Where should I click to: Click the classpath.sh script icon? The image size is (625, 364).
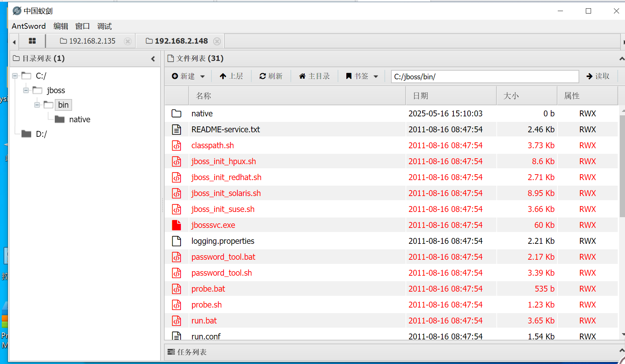click(176, 145)
